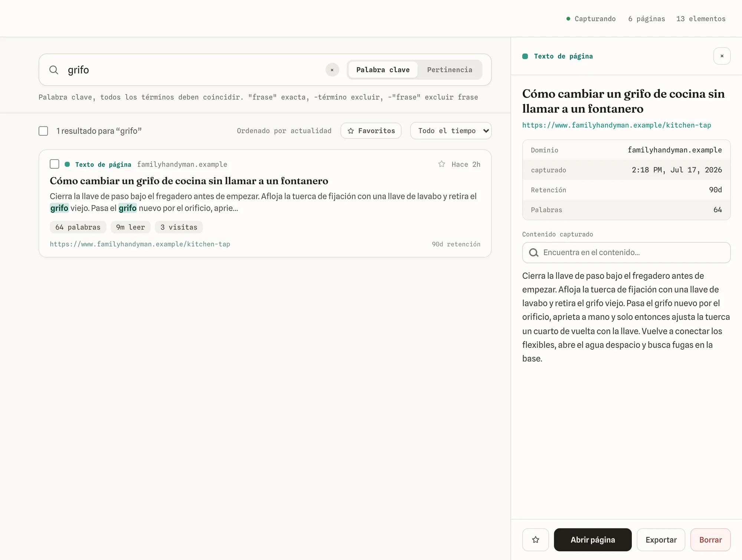Select the Palabra clave search mode
The image size is (742, 560).
tap(383, 70)
